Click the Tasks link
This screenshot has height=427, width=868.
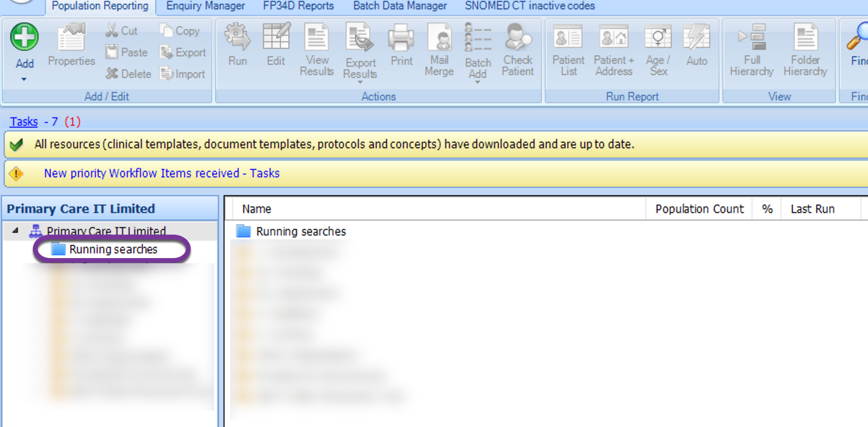24,122
